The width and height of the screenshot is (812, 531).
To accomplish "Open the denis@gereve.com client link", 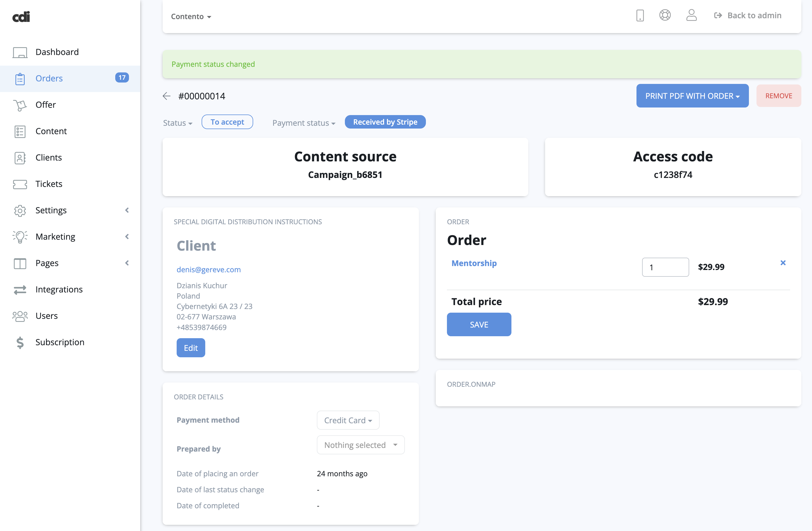I will coord(208,269).
